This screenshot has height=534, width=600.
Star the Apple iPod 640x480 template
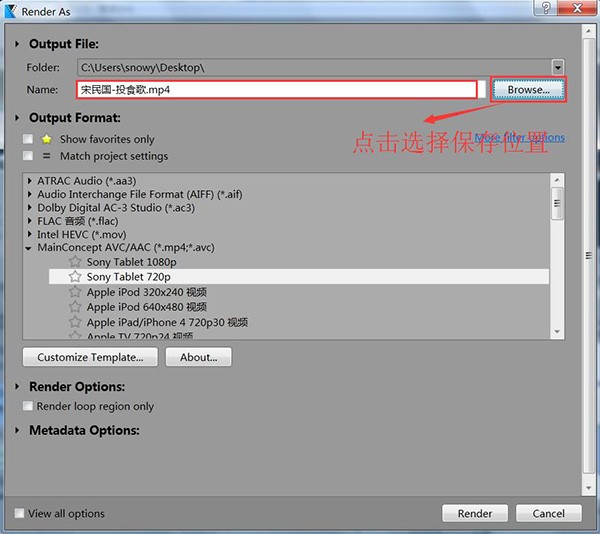tap(75, 307)
